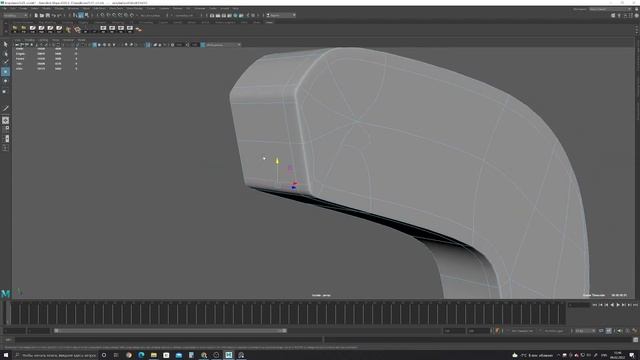The width and height of the screenshot is (640, 360).
Task: Open the Mesh Tools menu
Action: pos(116,9)
